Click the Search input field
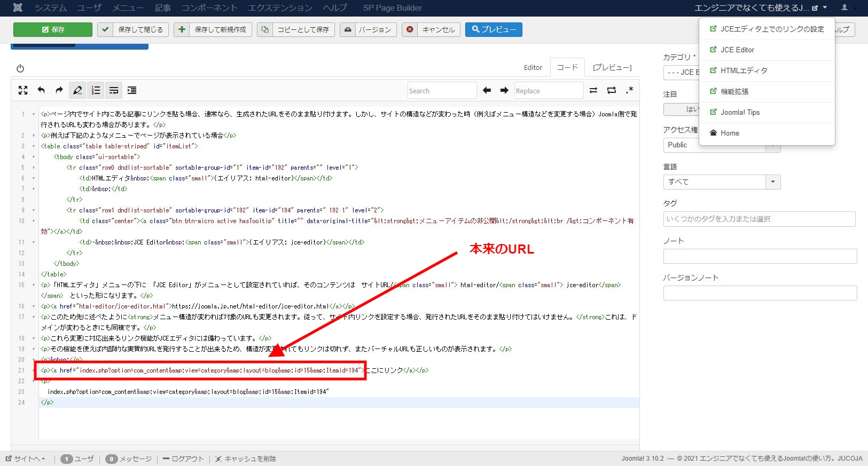The height and width of the screenshot is (466, 868). (x=442, y=91)
